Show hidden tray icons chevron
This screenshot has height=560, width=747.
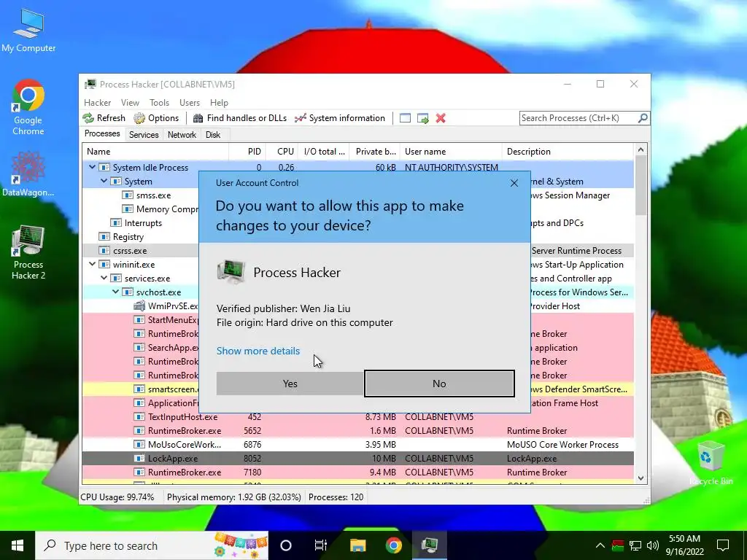click(x=600, y=545)
